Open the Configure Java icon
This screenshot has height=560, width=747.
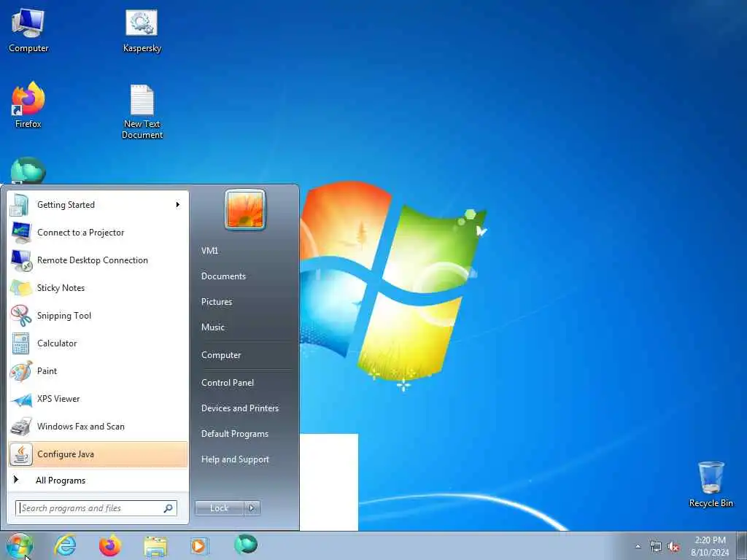21,454
